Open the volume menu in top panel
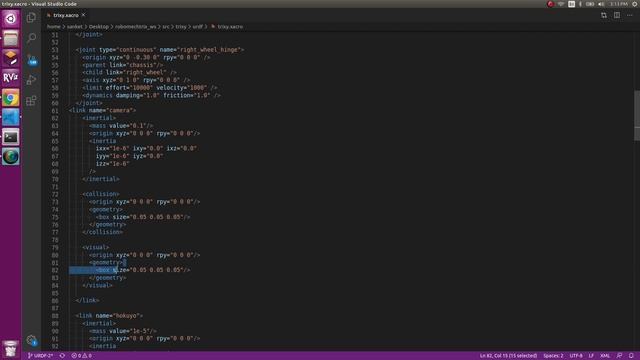640x360 pixels. pos(601,4)
